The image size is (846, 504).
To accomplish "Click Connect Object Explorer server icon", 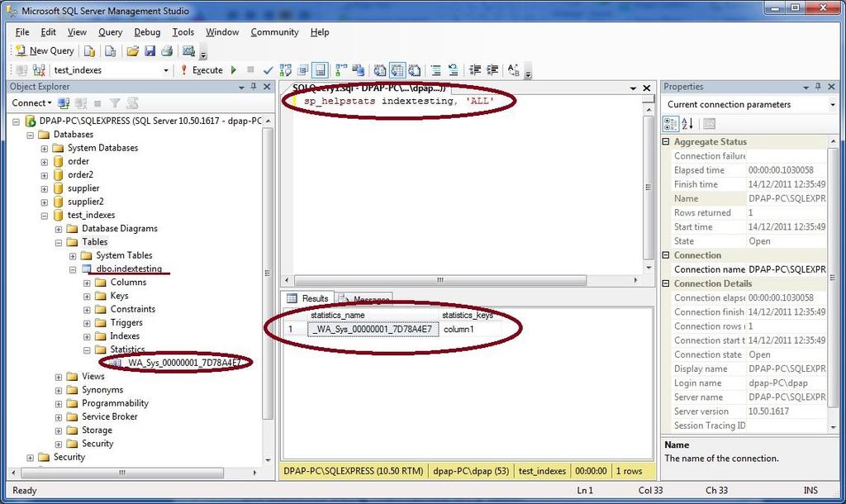I will [64, 103].
